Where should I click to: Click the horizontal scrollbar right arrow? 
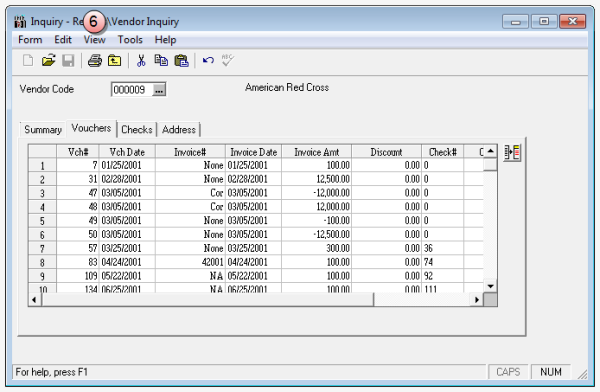[x=477, y=300]
